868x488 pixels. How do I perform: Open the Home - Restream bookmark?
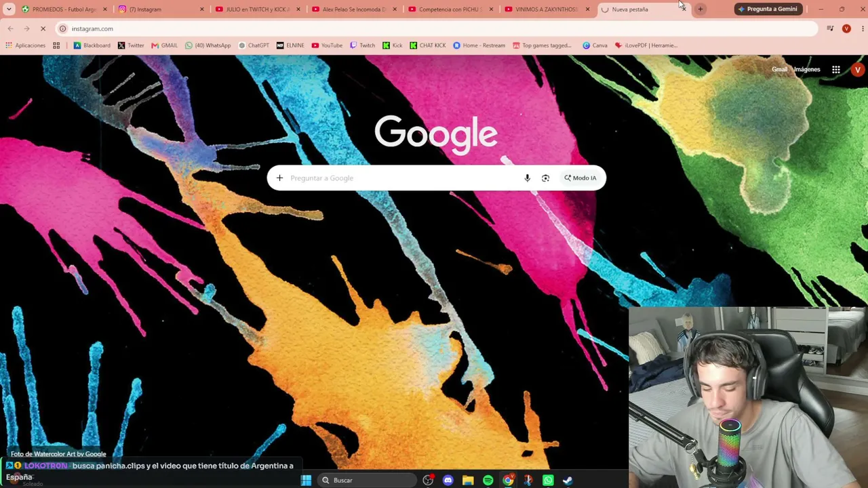(479, 45)
